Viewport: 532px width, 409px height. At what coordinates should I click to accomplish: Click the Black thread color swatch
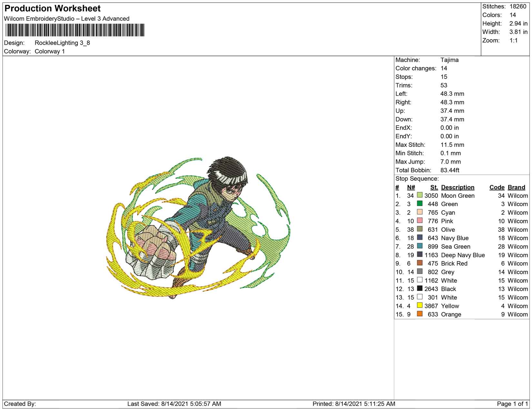click(x=419, y=289)
